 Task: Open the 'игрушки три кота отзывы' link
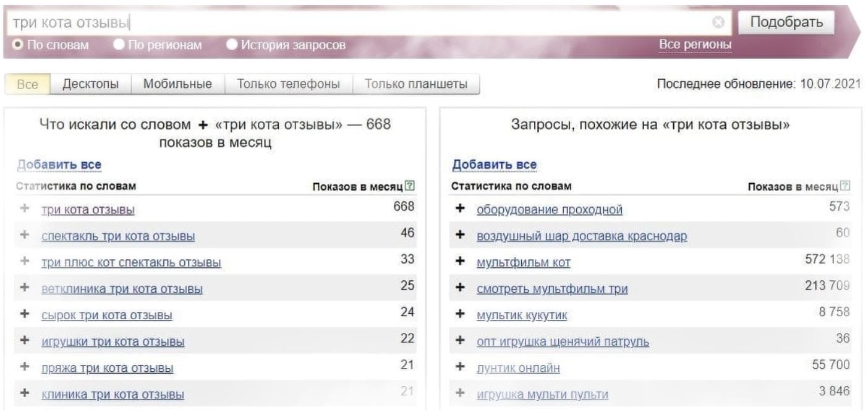(113, 342)
